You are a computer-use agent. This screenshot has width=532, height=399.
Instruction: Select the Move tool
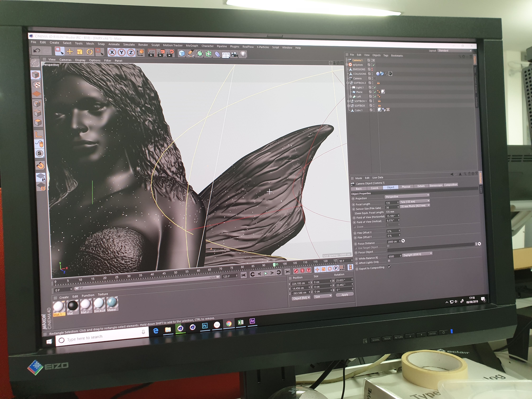tap(70, 51)
